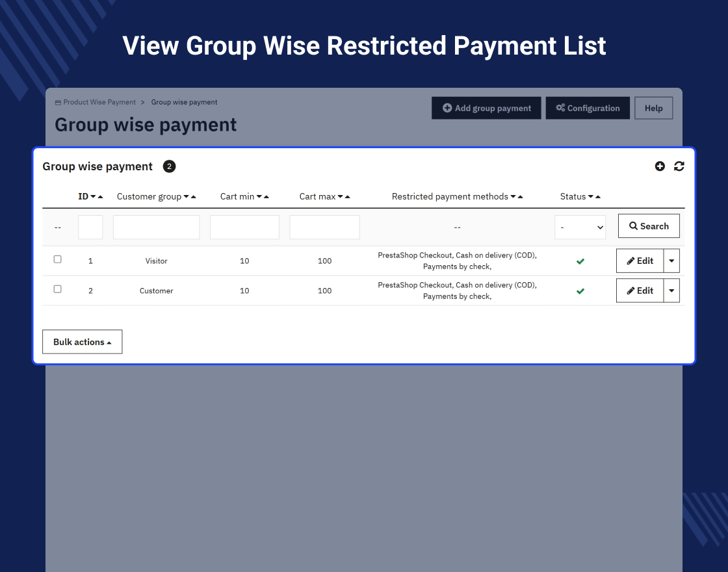Viewport: 728px width, 572px height.
Task: Click Visitor row restricted payment methods text
Action: (x=458, y=261)
